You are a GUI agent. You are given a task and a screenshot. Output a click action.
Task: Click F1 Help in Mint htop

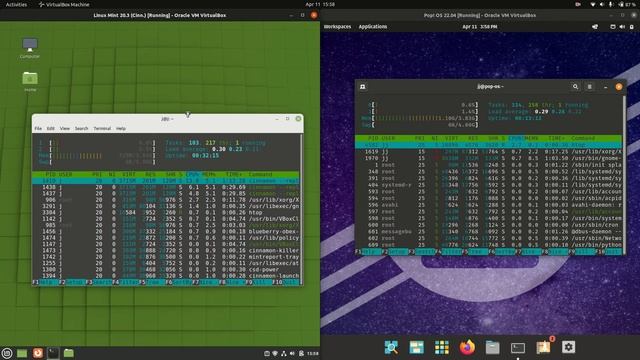[45, 282]
